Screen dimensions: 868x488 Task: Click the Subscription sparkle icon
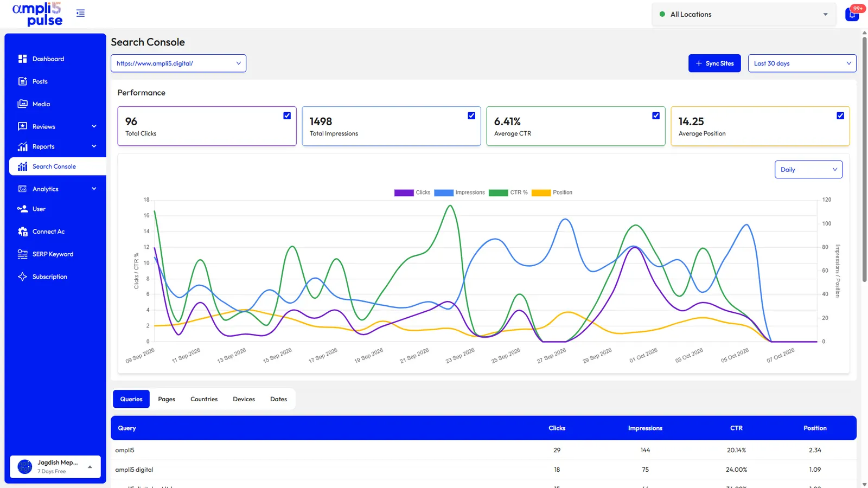[x=22, y=277]
